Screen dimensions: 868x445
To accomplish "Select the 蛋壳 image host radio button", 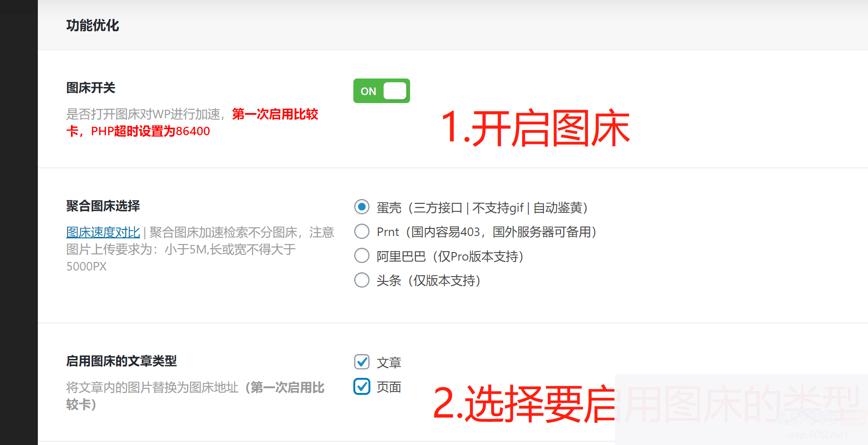I will (361, 207).
